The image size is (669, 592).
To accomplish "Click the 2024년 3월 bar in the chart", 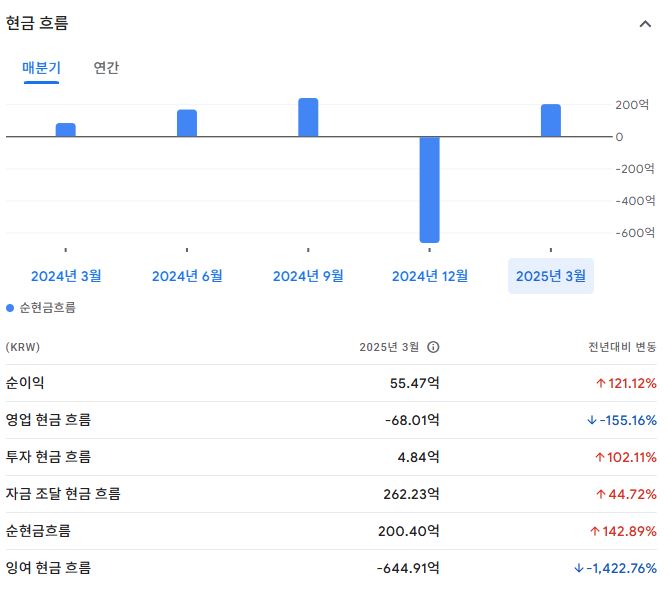I will [66, 130].
